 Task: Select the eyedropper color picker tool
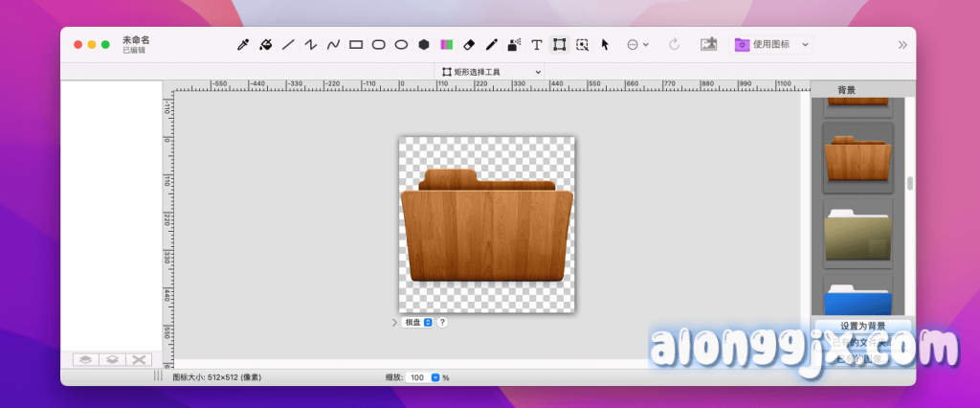click(243, 44)
